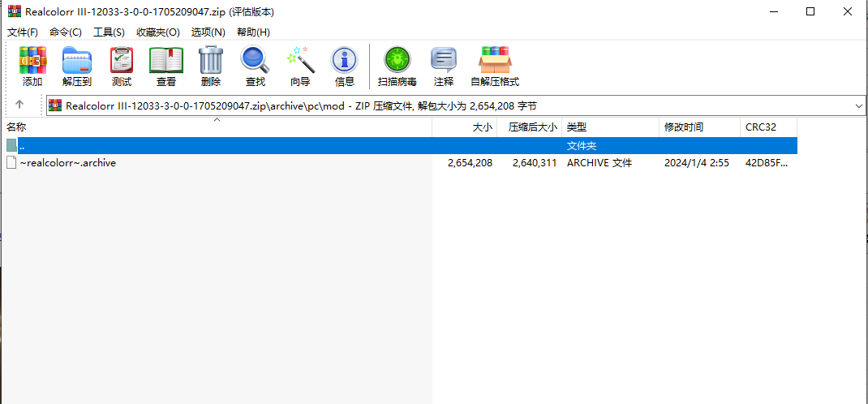Open the 查看 (View) book icon
The image size is (868, 404).
click(166, 60)
